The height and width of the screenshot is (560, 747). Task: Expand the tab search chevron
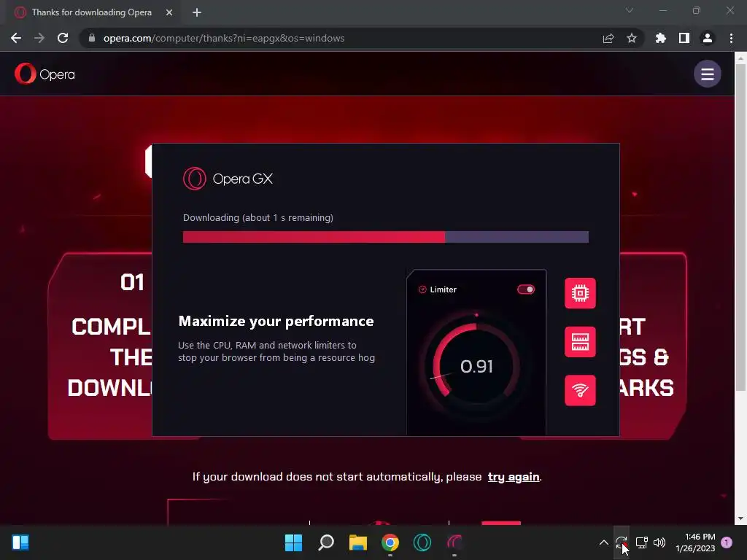click(x=630, y=10)
